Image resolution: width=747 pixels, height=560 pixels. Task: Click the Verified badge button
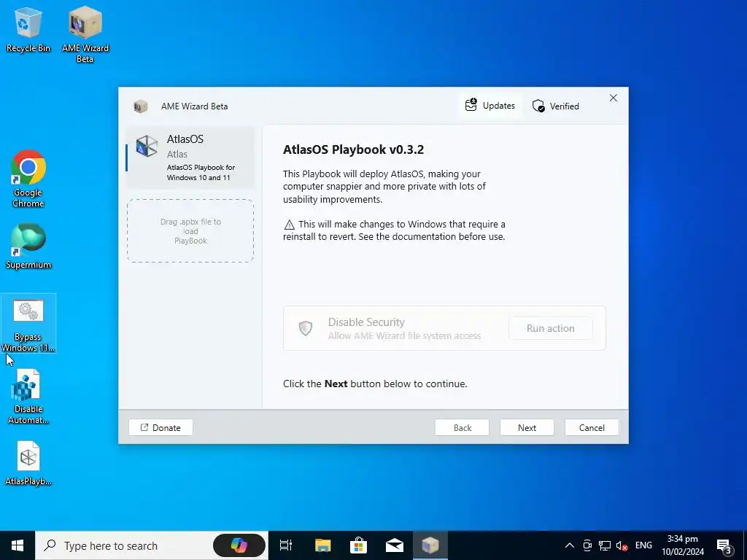[556, 106]
